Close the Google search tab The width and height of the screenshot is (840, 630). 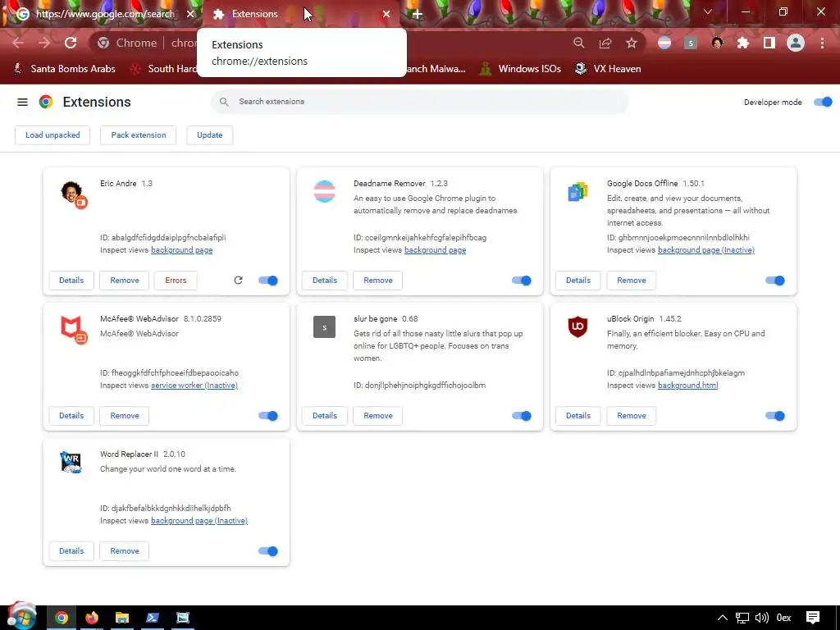(190, 14)
